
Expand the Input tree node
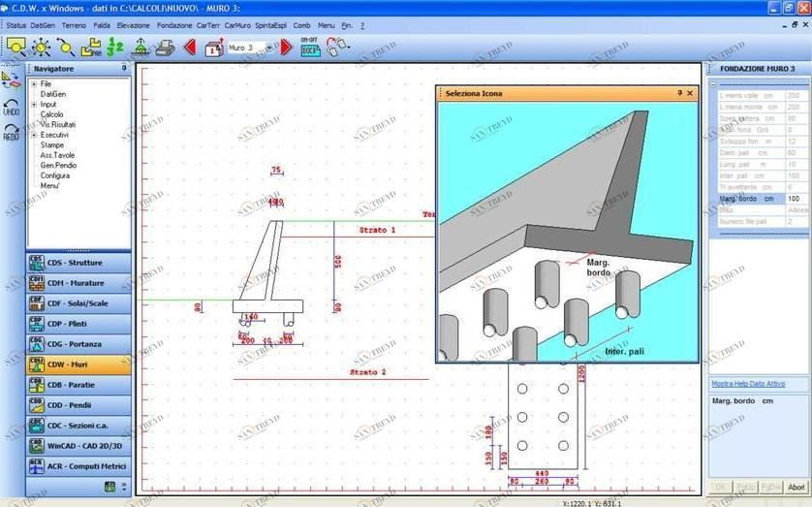coord(34,105)
